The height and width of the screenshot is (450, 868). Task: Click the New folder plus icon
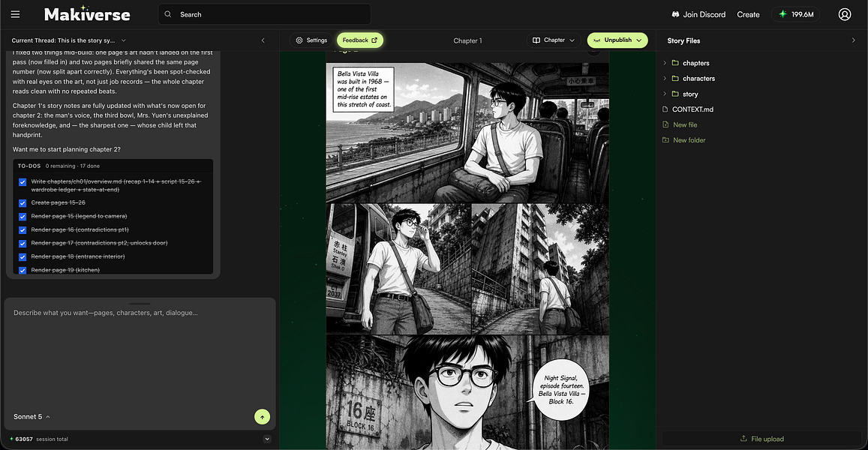[x=665, y=140]
